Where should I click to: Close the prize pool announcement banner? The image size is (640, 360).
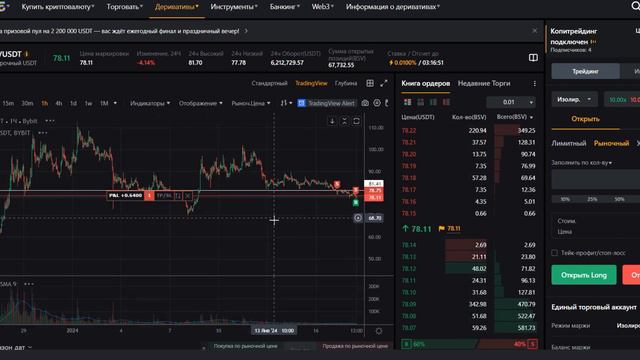pos(535,31)
